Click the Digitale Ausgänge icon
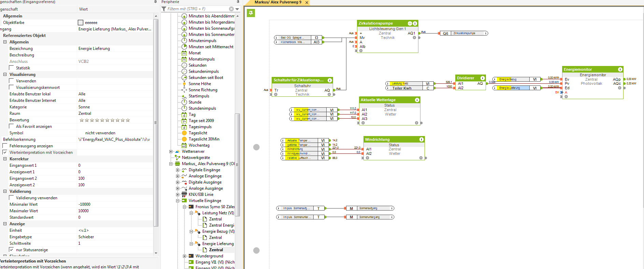This screenshot has width=644, height=269. pyautogui.click(x=184, y=182)
